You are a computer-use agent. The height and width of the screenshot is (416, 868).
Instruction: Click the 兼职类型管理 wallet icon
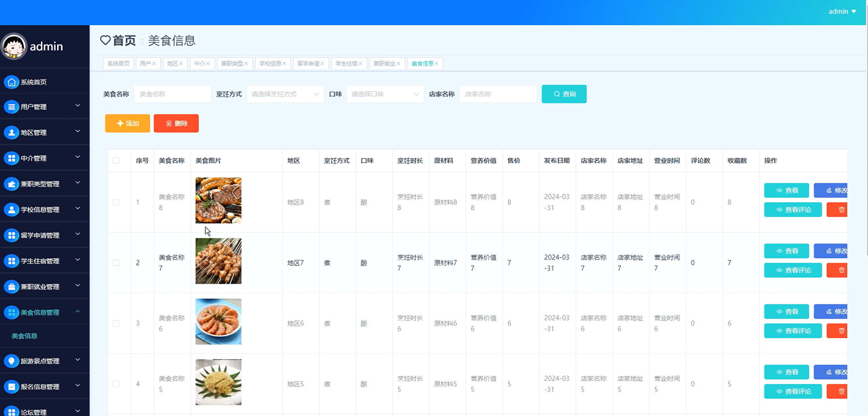[11, 184]
